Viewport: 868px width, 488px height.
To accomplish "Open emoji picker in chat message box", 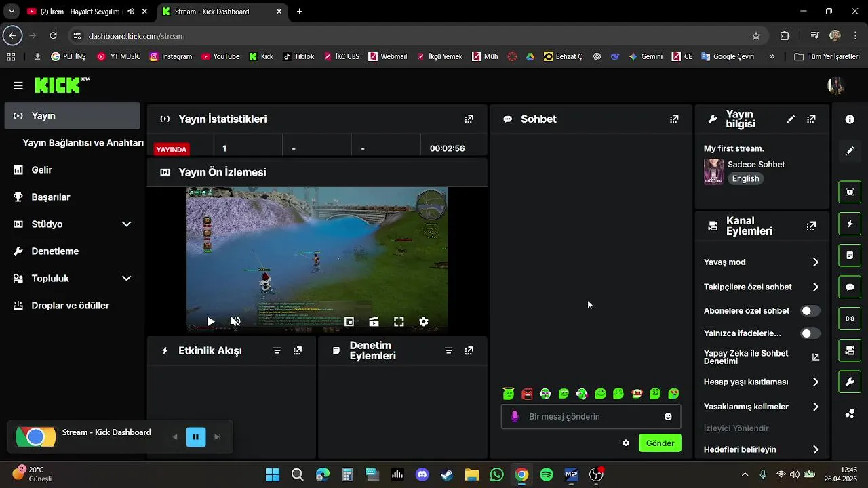I will (668, 416).
